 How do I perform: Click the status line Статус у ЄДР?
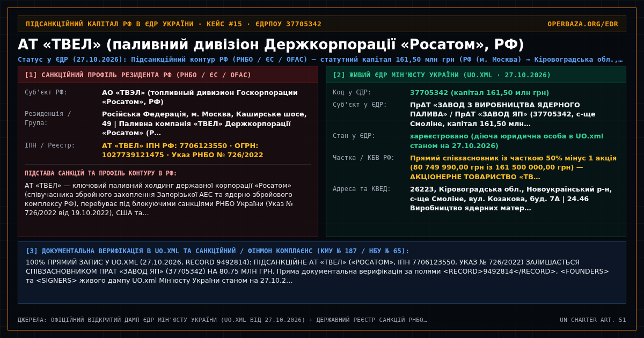320,60
